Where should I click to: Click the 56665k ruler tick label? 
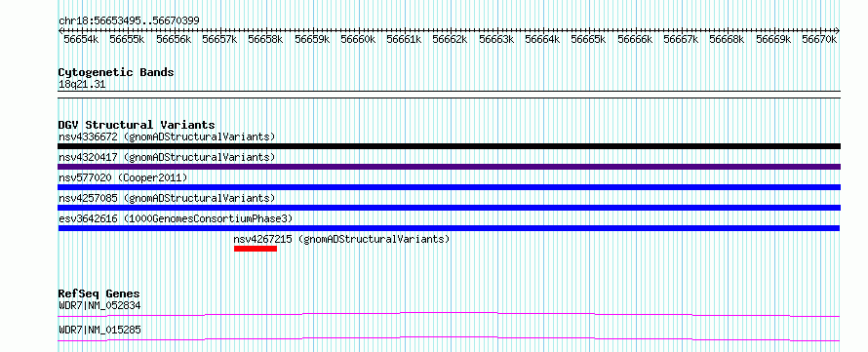(x=588, y=40)
